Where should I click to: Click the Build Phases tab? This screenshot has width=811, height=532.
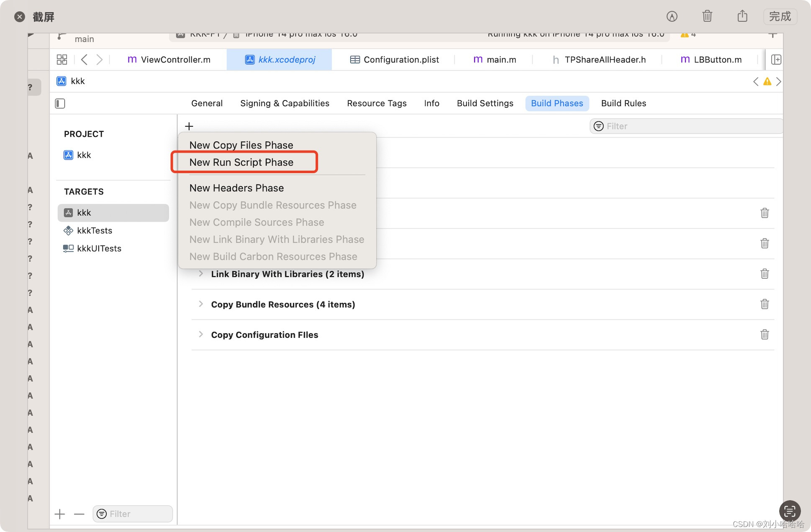coord(557,103)
